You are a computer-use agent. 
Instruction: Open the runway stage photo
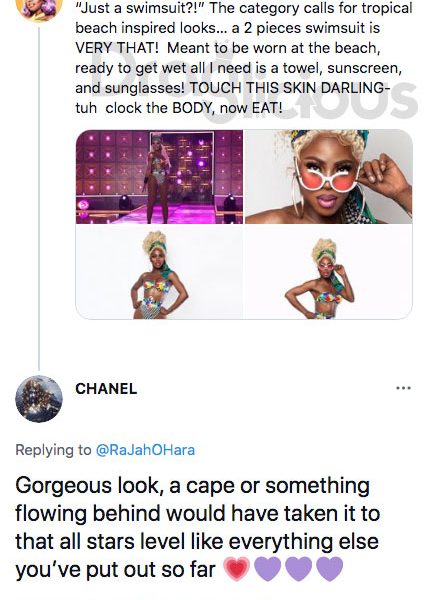coord(159,177)
